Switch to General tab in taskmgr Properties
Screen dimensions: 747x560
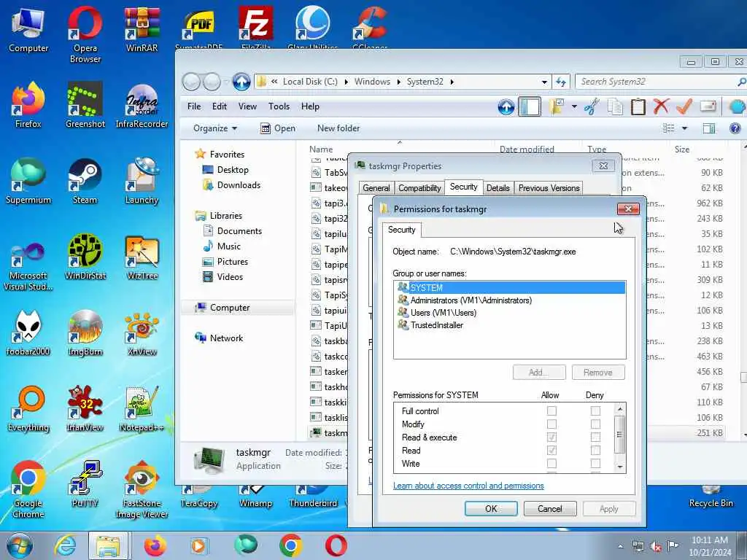[x=376, y=187]
